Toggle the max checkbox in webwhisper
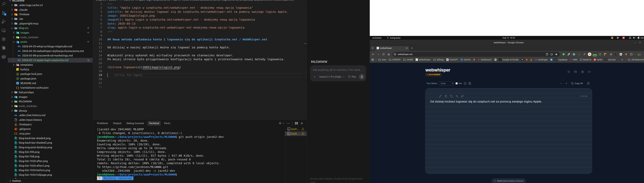The height and width of the screenshot is (183, 644). pyautogui.click(x=457, y=84)
